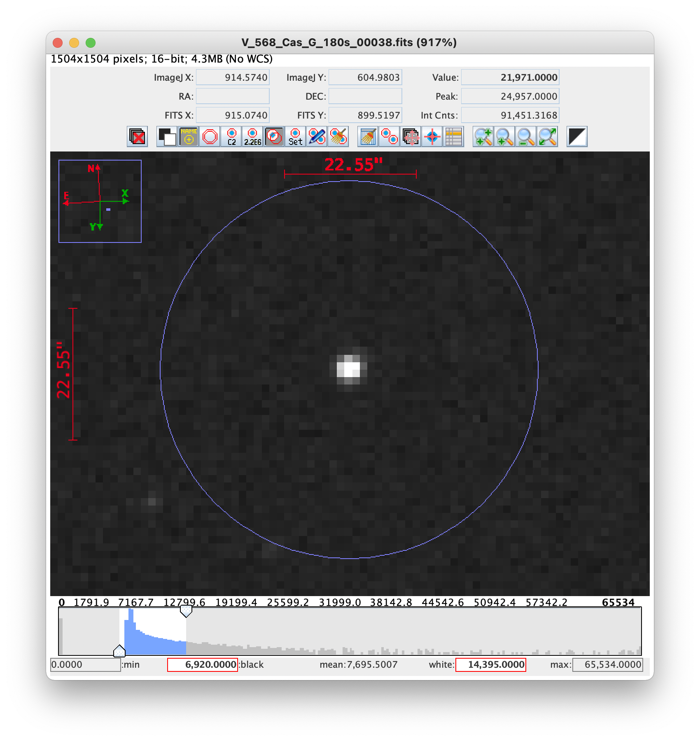Select the multi-aperture photometry icon
The image size is (700, 741).
(x=389, y=137)
